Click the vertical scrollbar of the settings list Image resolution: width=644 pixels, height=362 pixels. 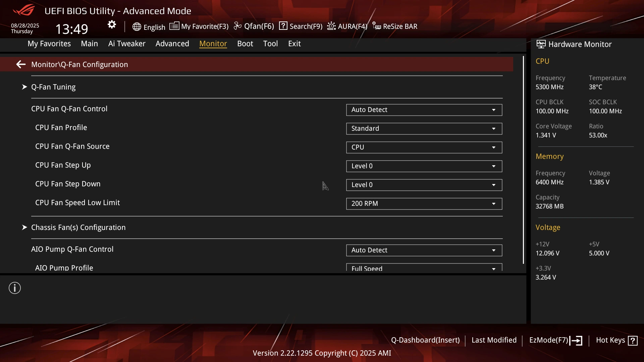click(x=523, y=160)
